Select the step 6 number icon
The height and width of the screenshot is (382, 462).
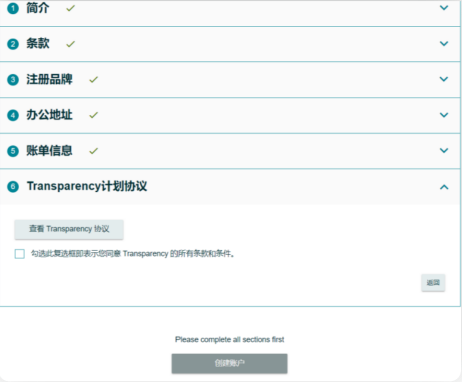pyautogui.click(x=13, y=187)
